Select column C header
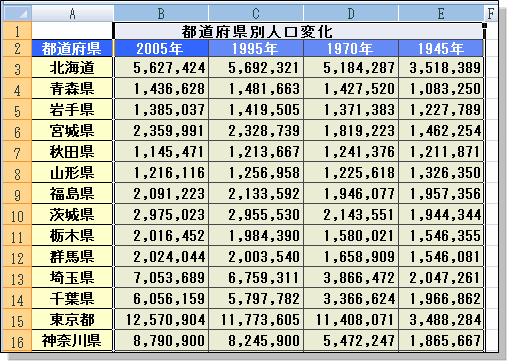The width and height of the screenshot is (507, 361). [x=256, y=13]
